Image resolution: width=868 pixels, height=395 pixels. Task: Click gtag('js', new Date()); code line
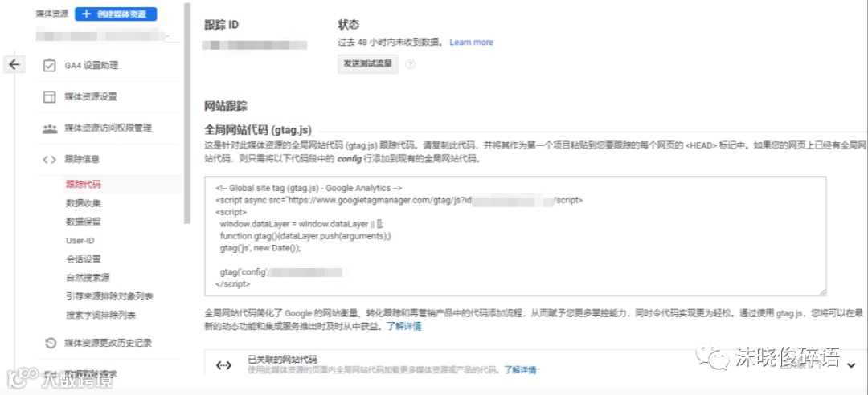click(x=260, y=248)
